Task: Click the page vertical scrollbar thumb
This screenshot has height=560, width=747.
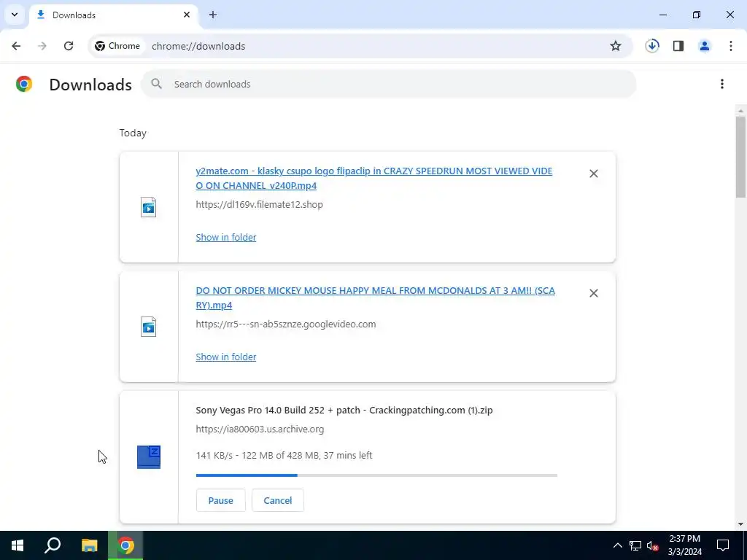Action: pos(740,157)
